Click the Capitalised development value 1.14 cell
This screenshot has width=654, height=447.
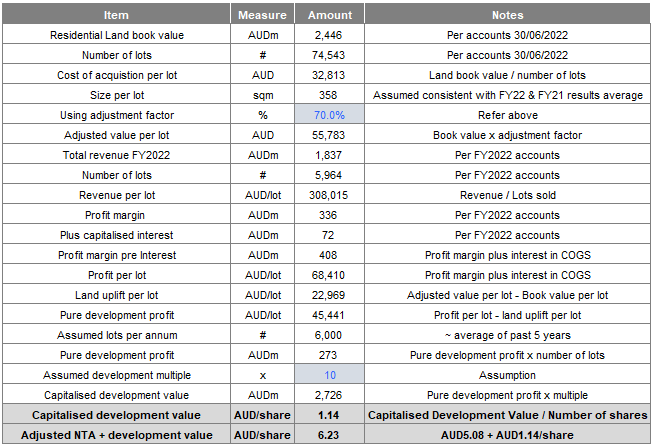click(329, 414)
